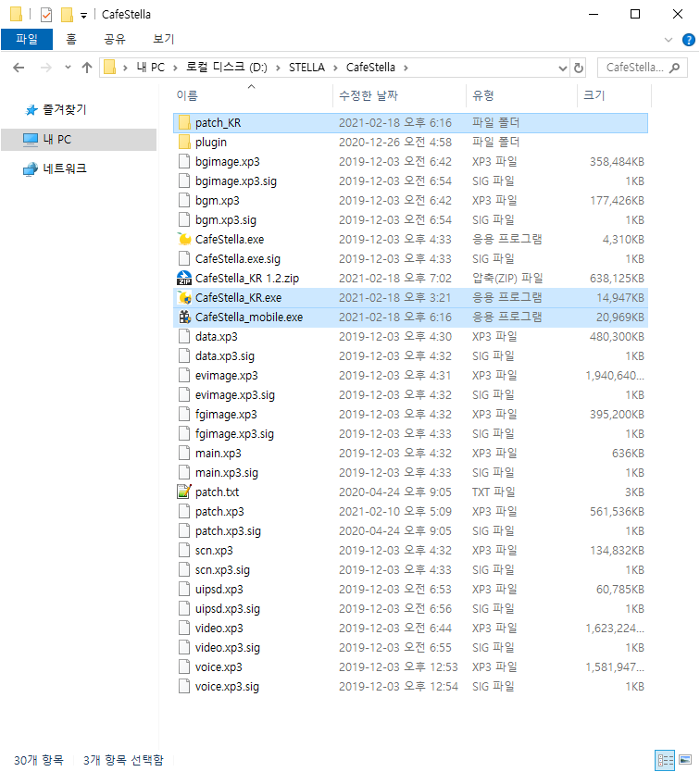The width and height of the screenshot is (700, 772).
Task: Expand the ribbon with the chevron
Action: pos(669,40)
